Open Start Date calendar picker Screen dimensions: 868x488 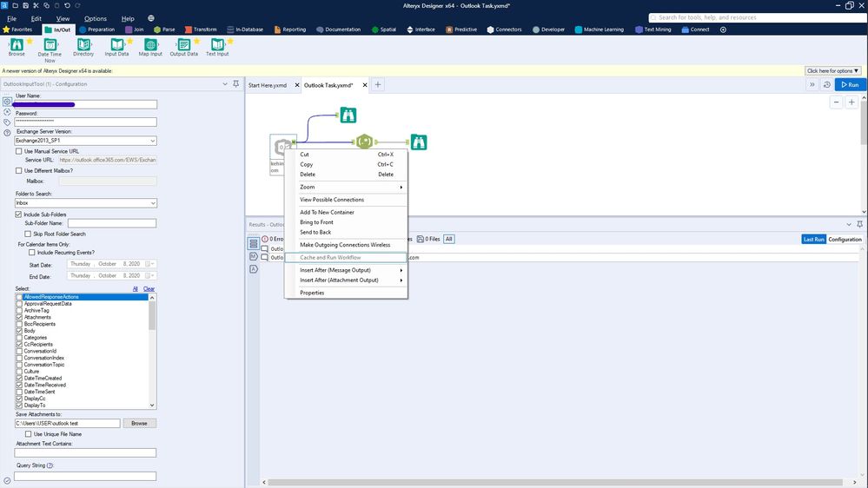150,264
